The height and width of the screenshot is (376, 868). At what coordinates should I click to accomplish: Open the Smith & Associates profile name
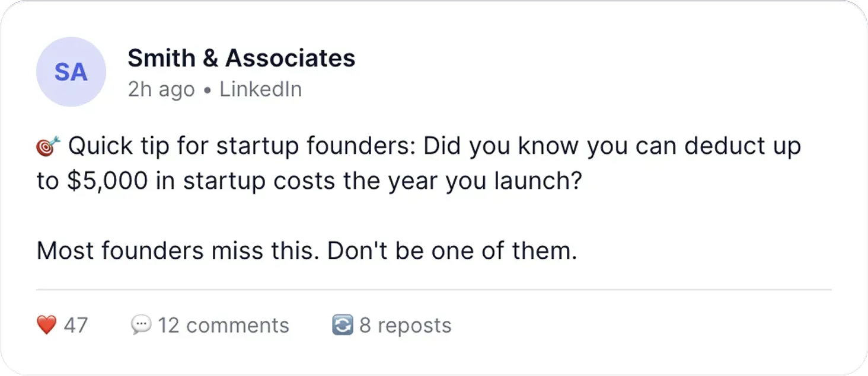tap(241, 58)
